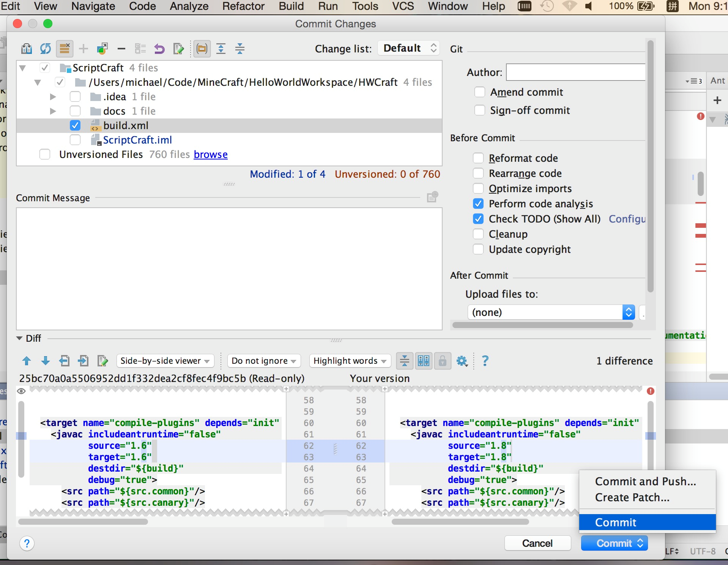
Task: Toggle the delete changelist toolbar icon
Action: 65,49
